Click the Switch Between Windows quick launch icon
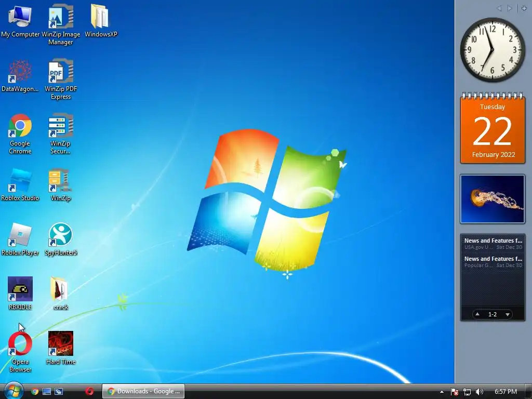The height and width of the screenshot is (399, 532). [59, 392]
